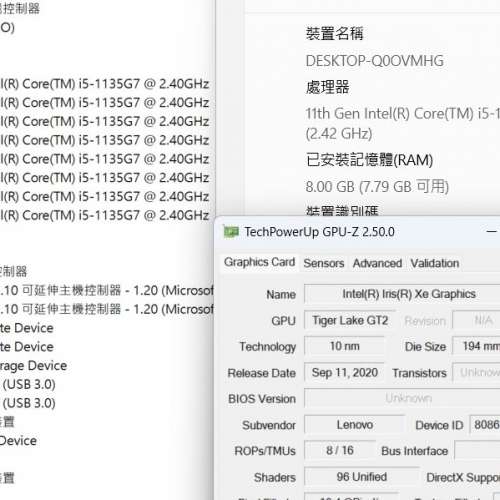Click the Die Size field showing 194 mm
This screenshot has width=500, height=500.
tap(476, 346)
